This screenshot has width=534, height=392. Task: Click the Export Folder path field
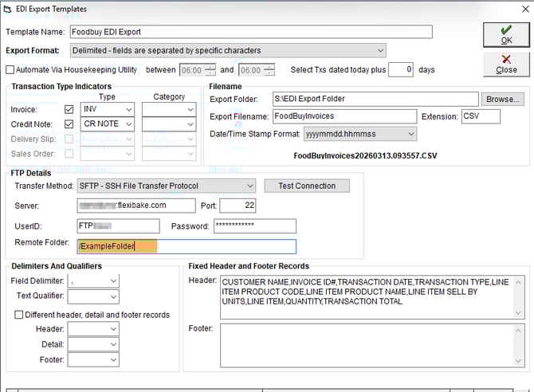(x=375, y=99)
